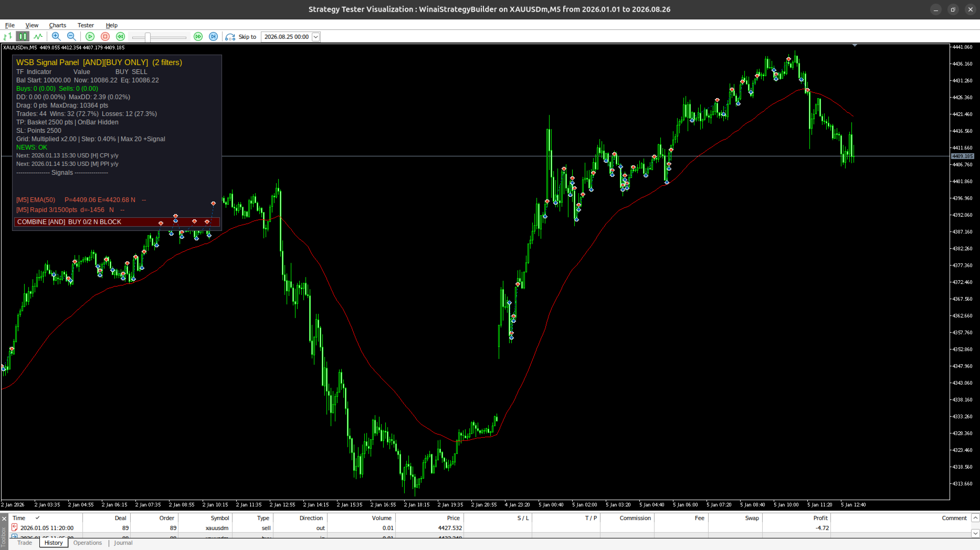Switch to the Trade tab
Viewport: 980px width, 550px height.
click(x=25, y=543)
